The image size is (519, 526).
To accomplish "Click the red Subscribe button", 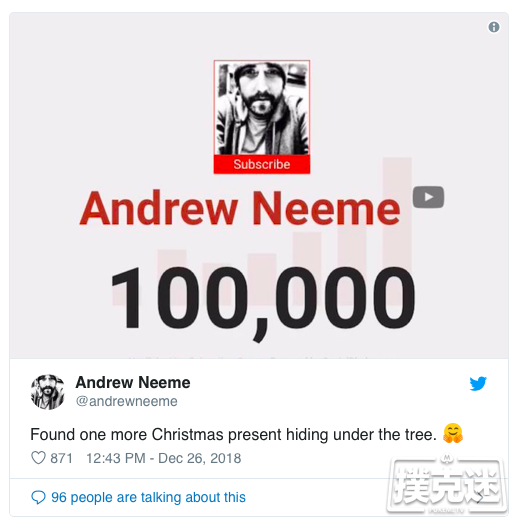I will coord(262,164).
